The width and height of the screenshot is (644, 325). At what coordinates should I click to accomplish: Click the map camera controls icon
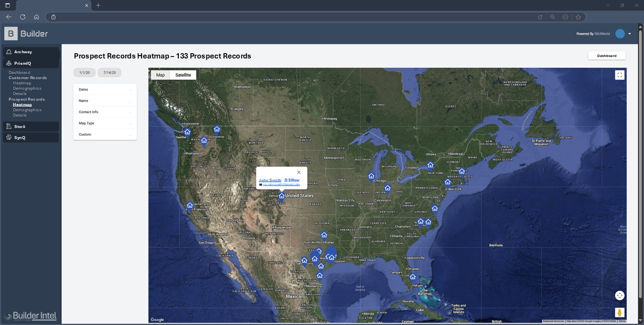pos(620,296)
